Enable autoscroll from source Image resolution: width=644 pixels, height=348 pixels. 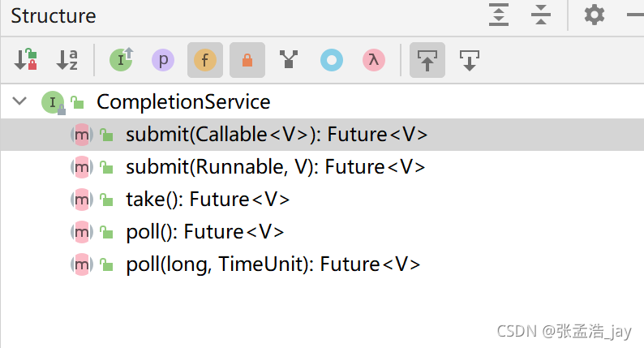[470, 60]
